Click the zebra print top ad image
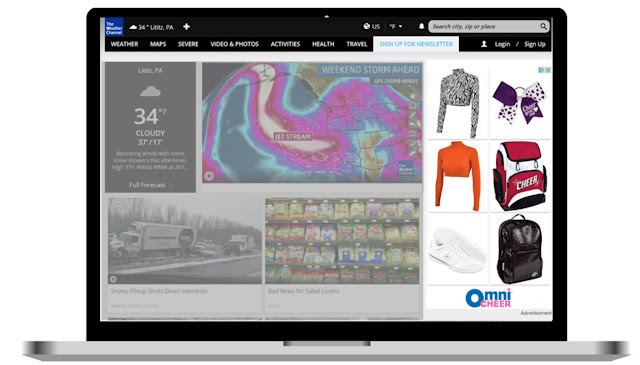The width and height of the screenshot is (640, 365). [x=457, y=102]
